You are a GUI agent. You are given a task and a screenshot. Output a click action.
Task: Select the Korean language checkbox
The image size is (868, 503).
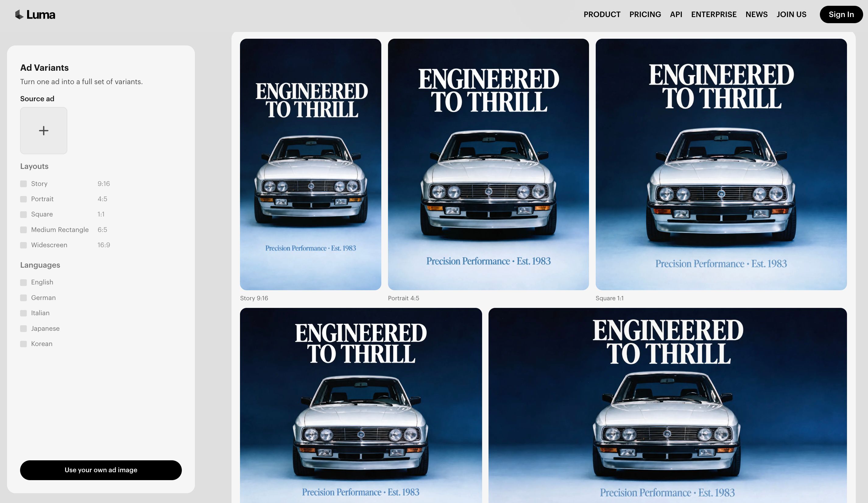point(23,344)
